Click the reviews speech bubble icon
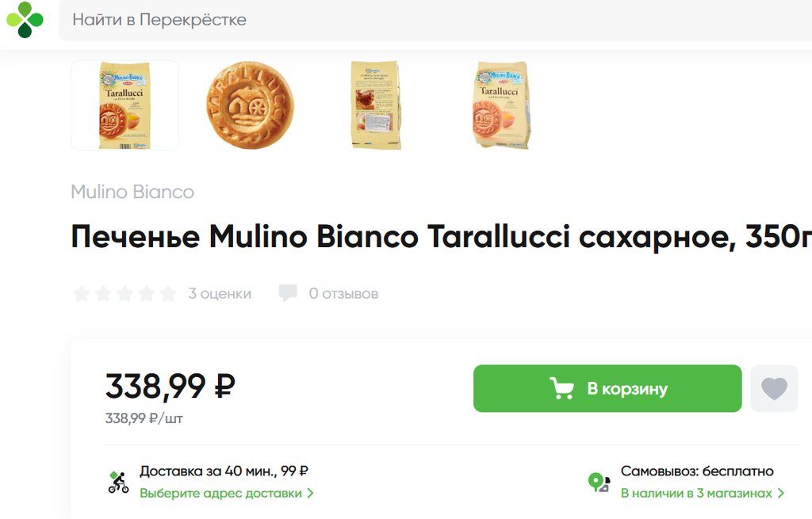The image size is (812, 519). click(288, 293)
